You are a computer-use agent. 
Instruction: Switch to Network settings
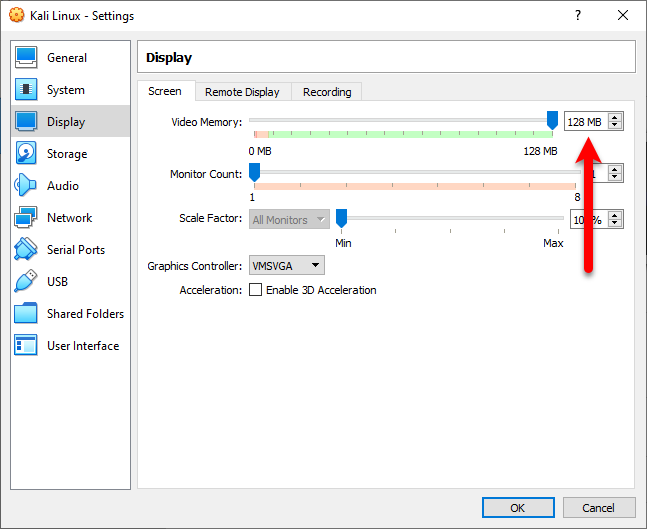(71, 217)
